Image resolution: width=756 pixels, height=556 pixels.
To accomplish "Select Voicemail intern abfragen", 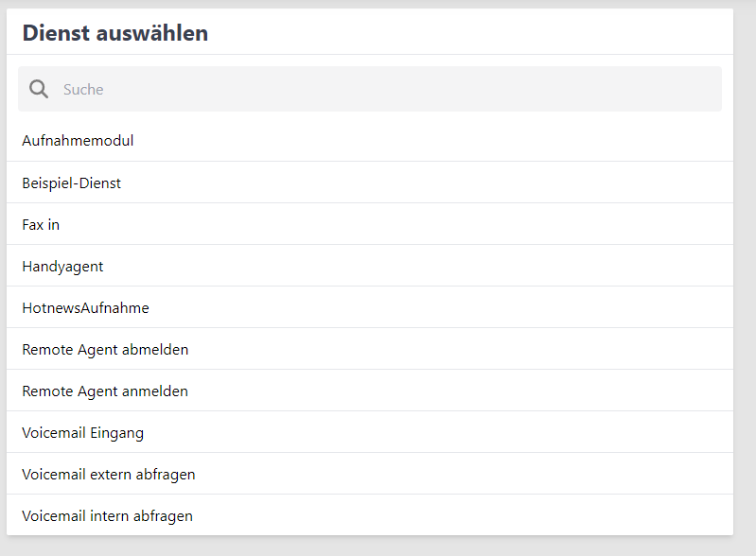I will 107,515.
